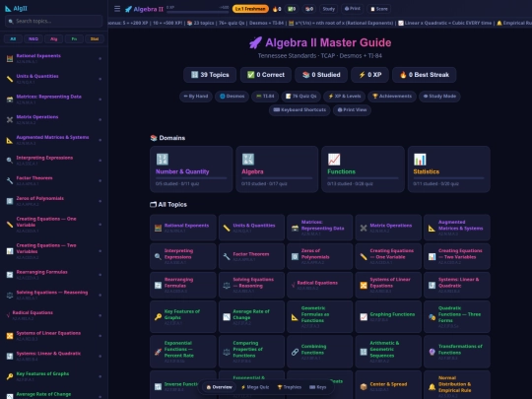Open the Print View chip

tap(352, 110)
